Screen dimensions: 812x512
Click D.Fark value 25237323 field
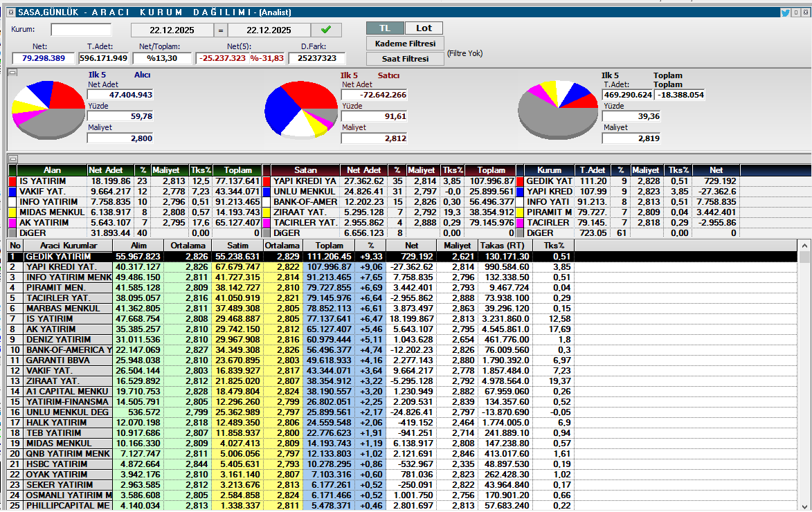[x=317, y=58]
